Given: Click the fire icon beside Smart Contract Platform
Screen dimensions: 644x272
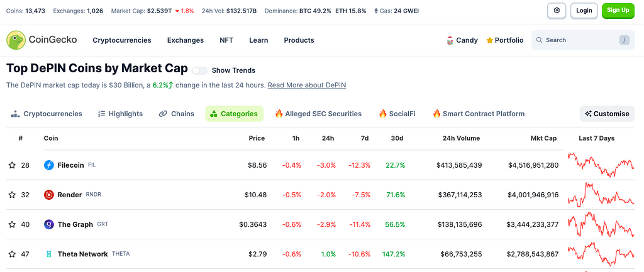Looking at the screenshot, I should 436,113.
